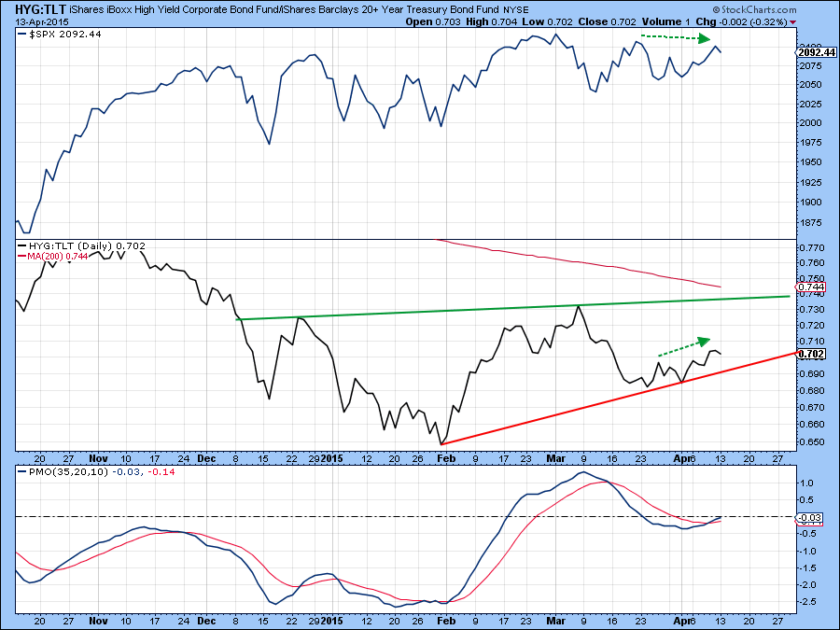Click the 0.770 tick on the ratio axis

(x=811, y=248)
